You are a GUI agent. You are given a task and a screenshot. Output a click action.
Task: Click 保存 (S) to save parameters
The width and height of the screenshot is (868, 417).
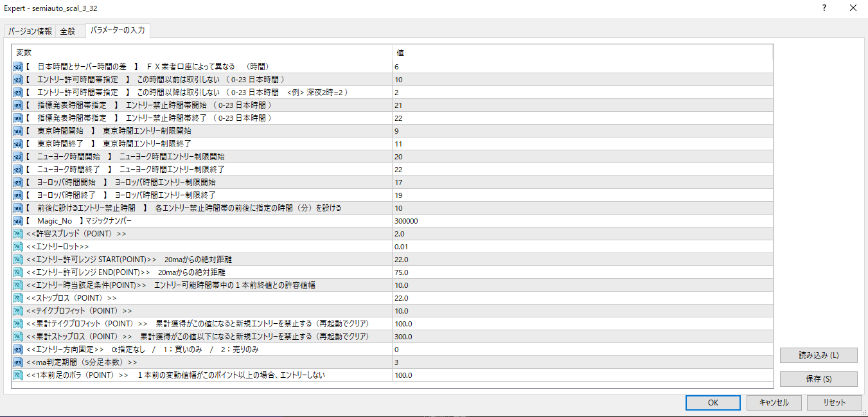(819, 379)
